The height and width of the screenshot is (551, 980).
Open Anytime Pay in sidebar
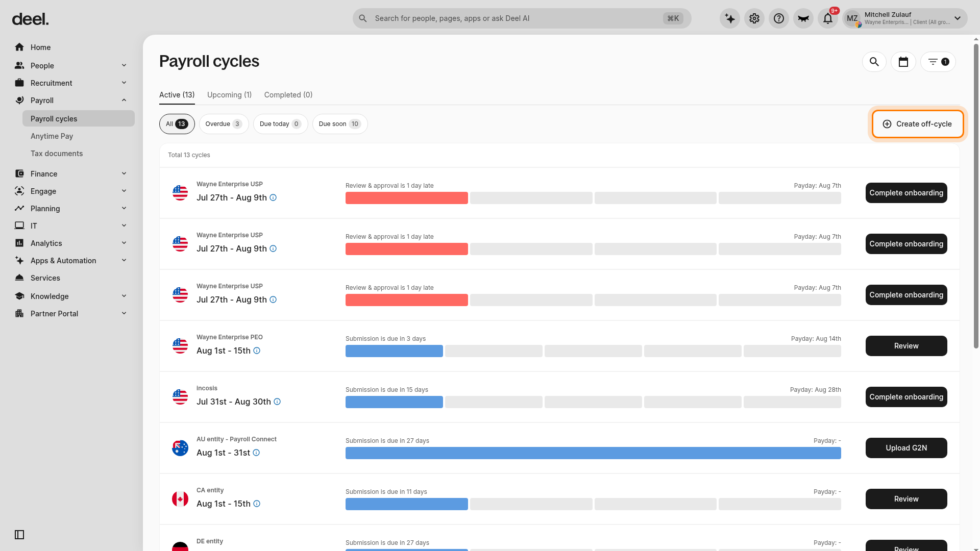(52, 136)
